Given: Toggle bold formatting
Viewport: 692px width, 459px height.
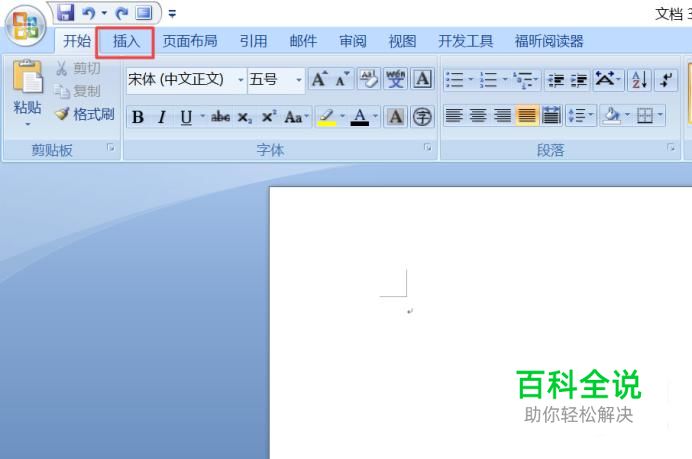Looking at the screenshot, I should [x=138, y=117].
